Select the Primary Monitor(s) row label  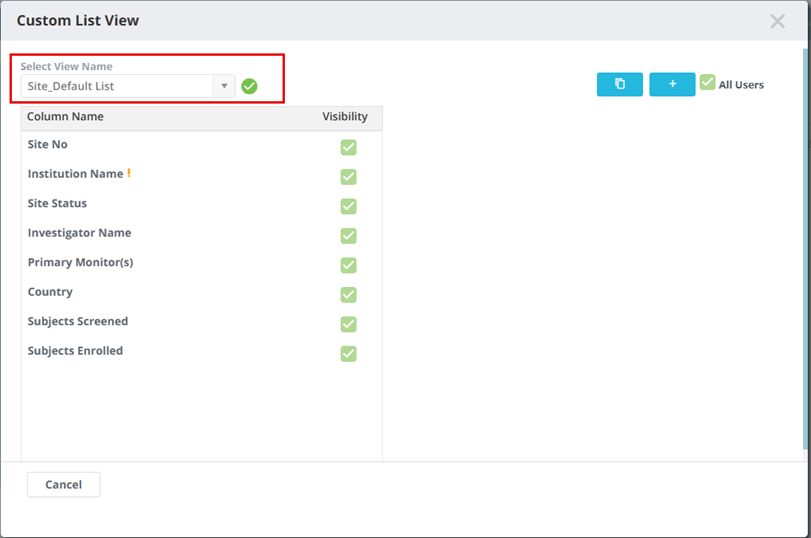coord(81,262)
